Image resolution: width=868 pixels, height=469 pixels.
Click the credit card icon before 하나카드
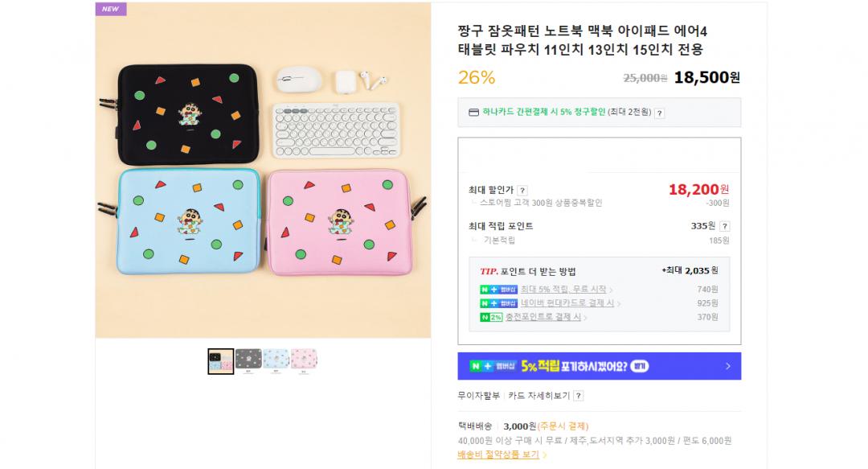473,113
